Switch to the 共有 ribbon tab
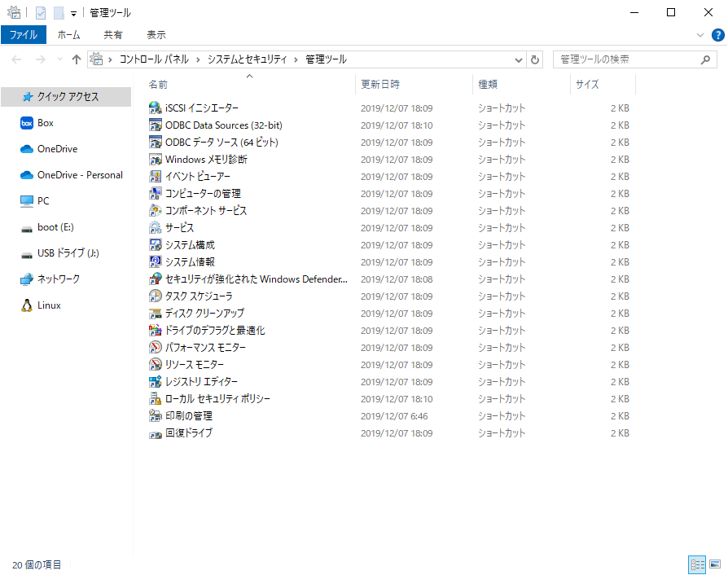 (113, 35)
